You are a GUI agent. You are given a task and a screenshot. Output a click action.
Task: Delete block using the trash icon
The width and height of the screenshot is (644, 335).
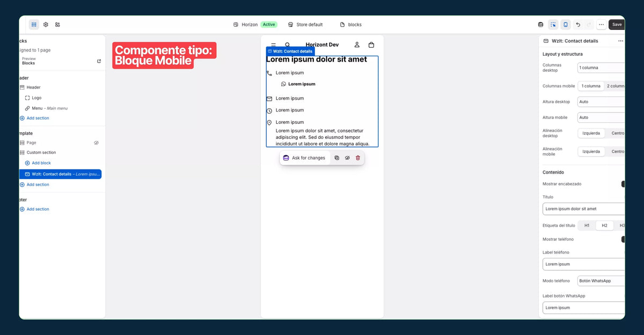tap(358, 158)
